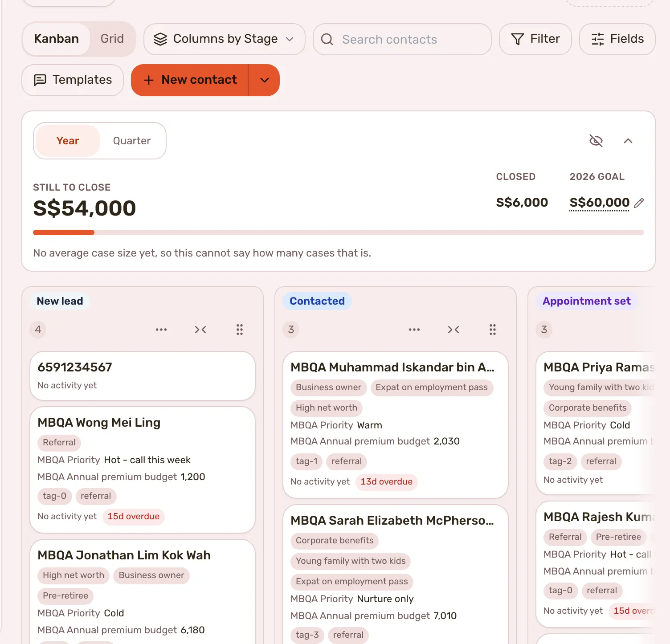
Task: Click the 15d overdue badge on Wong Mei Ling
Action: (x=134, y=517)
